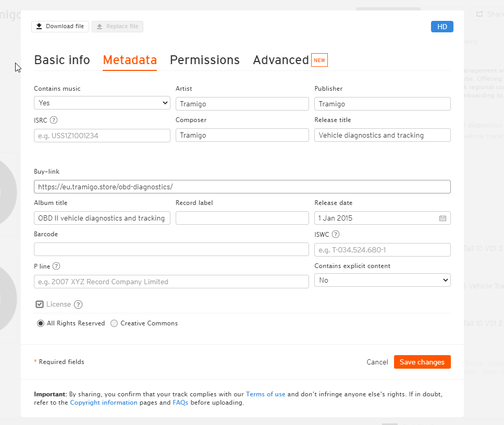The image size is (504, 425).
Task: Open the Permissions tab
Action: (205, 60)
